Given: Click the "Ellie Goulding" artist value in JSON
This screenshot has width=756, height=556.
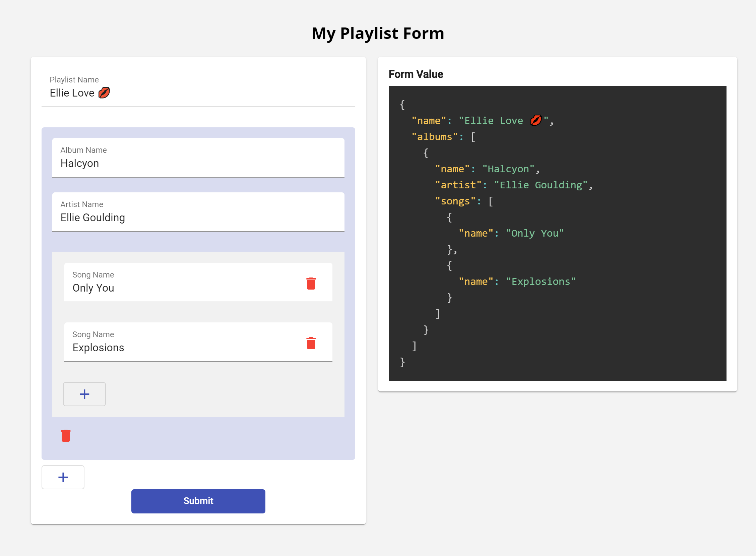Looking at the screenshot, I should pos(541,185).
